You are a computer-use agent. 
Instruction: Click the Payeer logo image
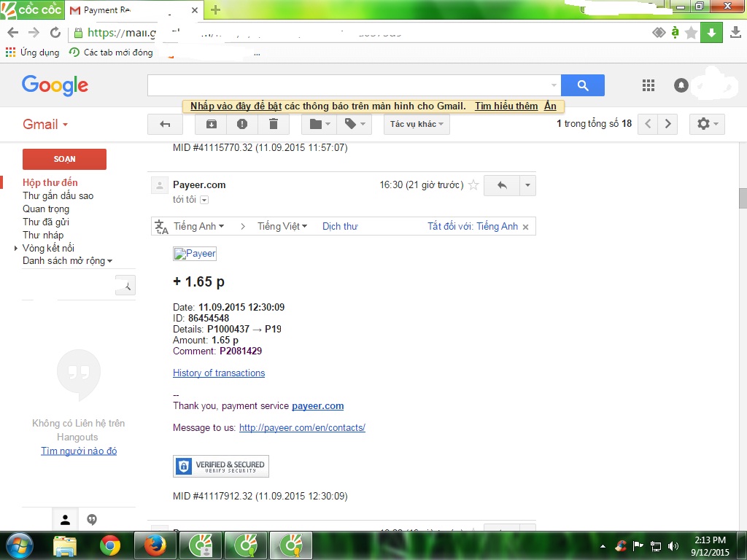pos(195,254)
